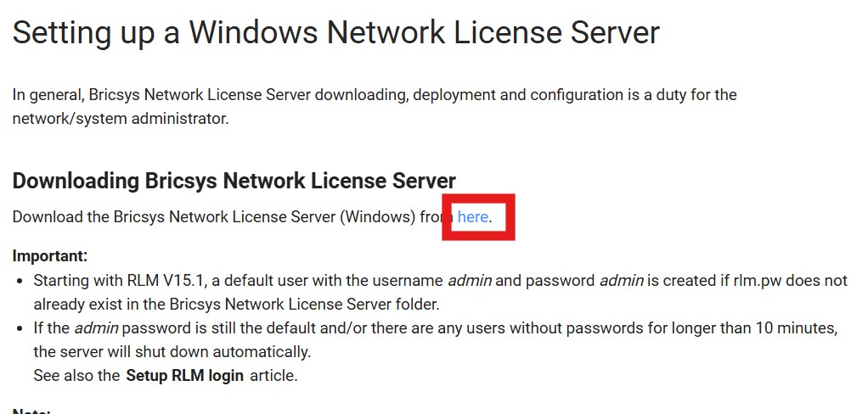Click italic "admin" following the word username
The width and height of the screenshot is (868, 414).
(x=470, y=281)
